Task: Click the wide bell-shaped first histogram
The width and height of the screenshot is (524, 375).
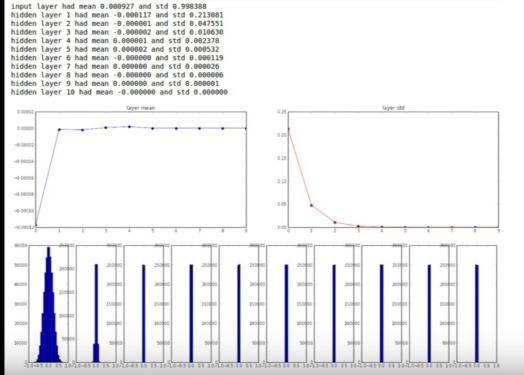Action: 49,304
